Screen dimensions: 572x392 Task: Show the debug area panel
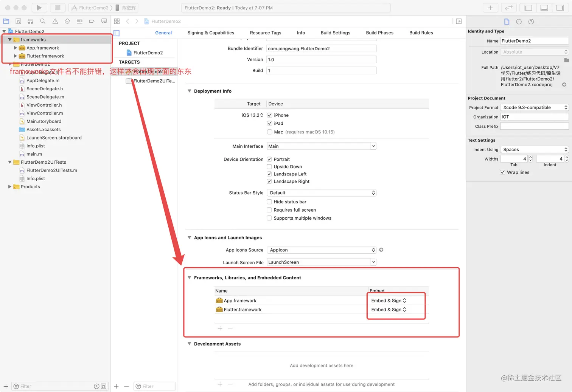coord(544,8)
